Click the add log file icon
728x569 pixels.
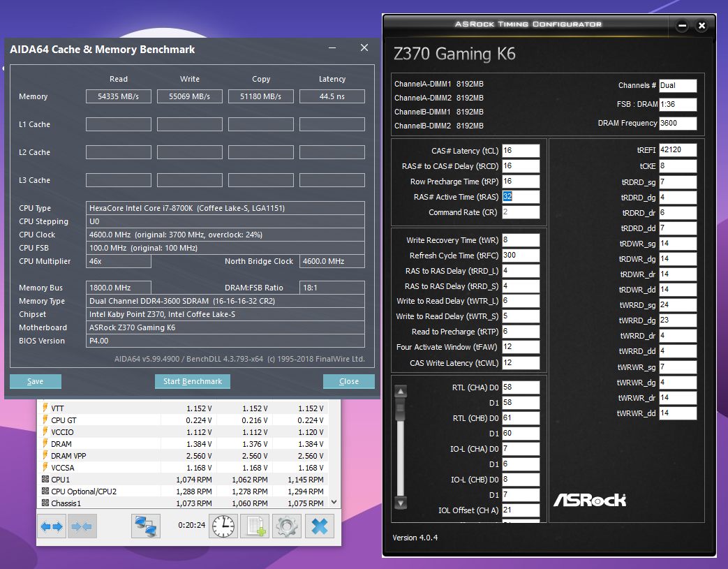[255, 526]
